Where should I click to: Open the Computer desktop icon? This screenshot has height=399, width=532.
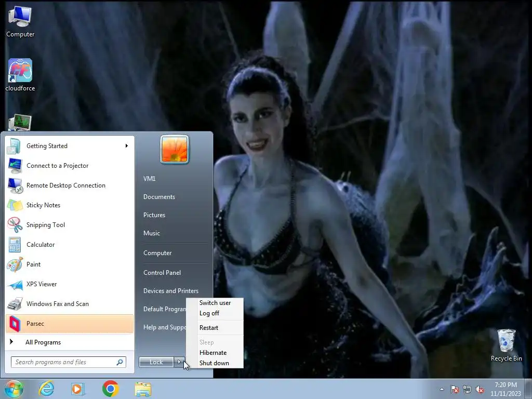tap(20, 21)
